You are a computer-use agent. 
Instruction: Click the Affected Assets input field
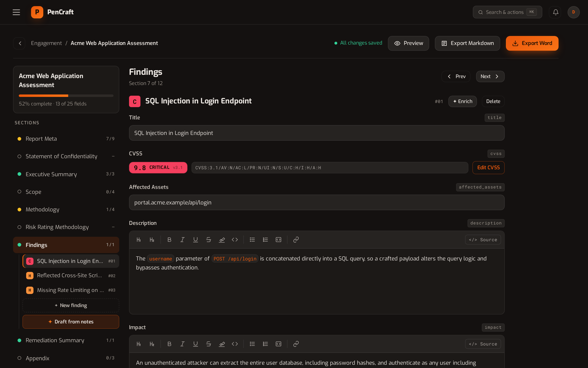317,202
